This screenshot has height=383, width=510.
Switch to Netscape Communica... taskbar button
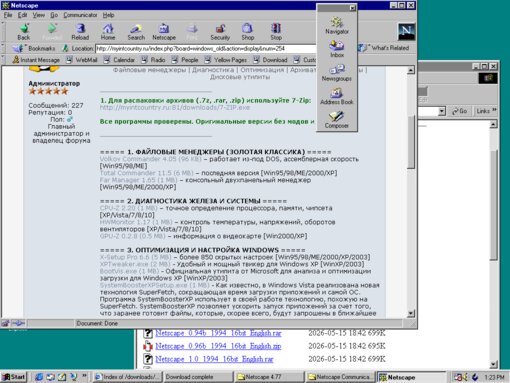pos(340,377)
